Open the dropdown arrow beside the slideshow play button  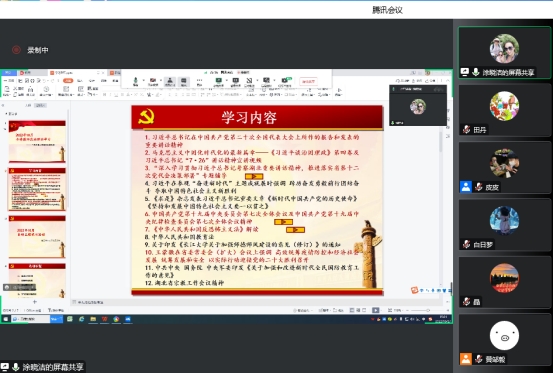(382, 310)
